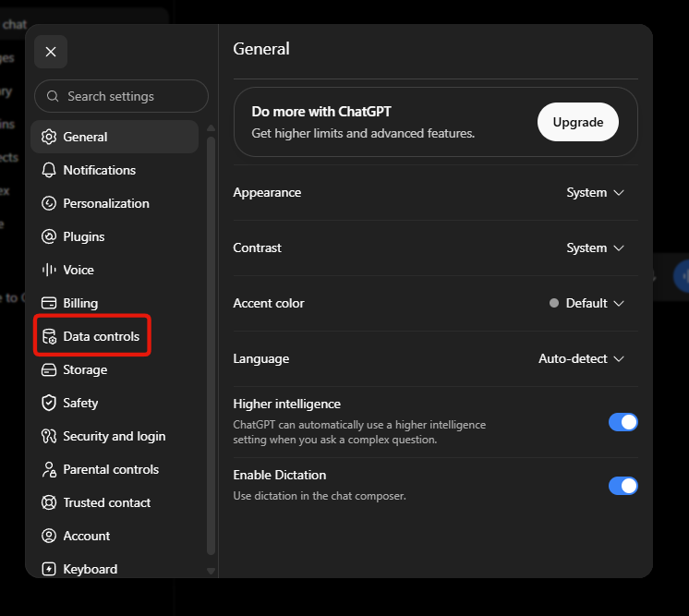689x616 pixels.
Task: Click the sidebar scrollbar down arrow
Action: [211, 571]
